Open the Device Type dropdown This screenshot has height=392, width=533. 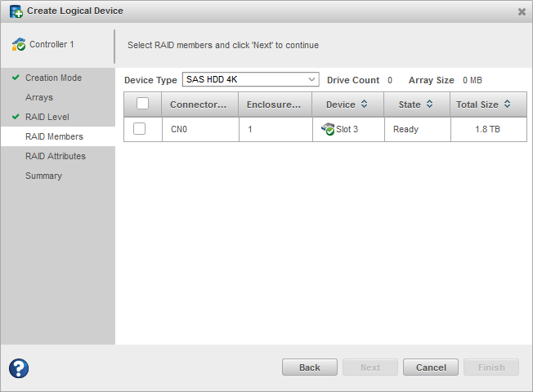tap(250, 79)
